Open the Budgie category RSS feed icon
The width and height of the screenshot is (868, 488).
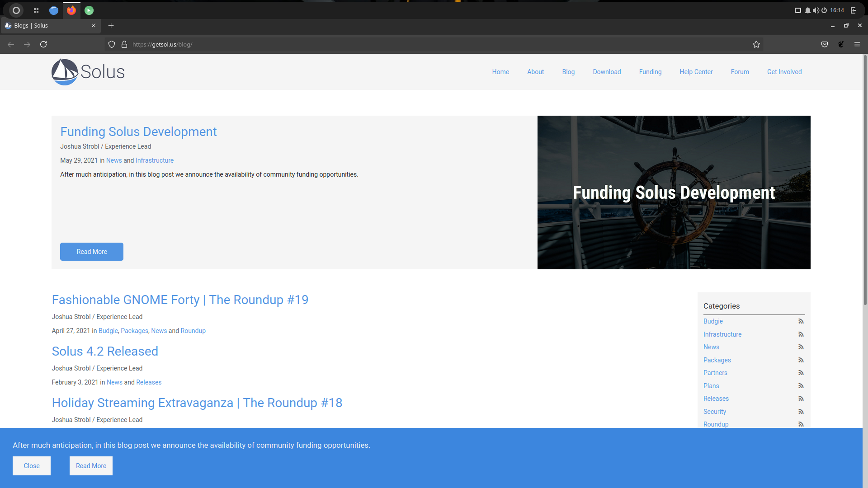[801, 321]
